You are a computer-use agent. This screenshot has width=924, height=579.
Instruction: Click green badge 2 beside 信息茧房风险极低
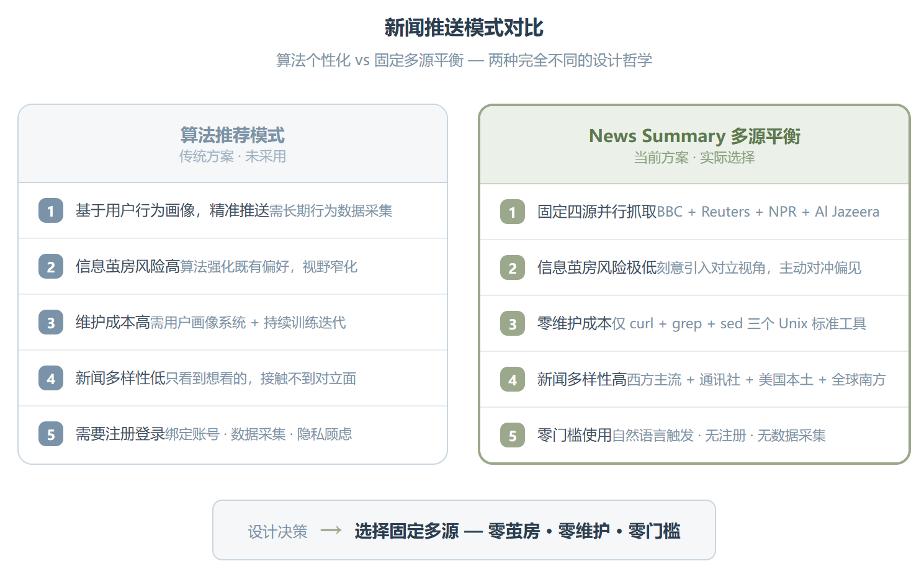click(x=513, y=267)
